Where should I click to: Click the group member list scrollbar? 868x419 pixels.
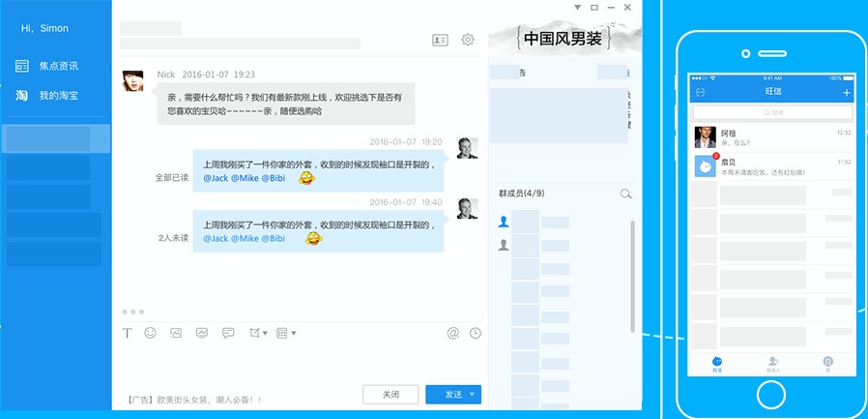point(634,271)
